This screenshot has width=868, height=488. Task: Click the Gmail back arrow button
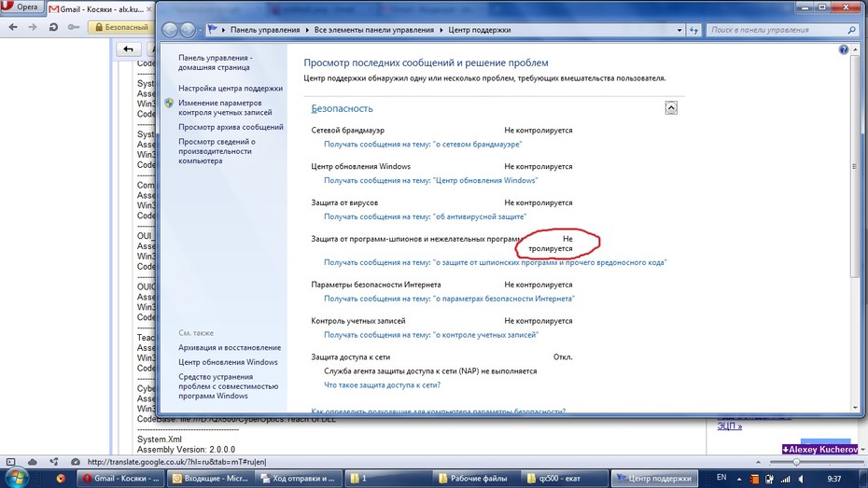click(128, 49)
